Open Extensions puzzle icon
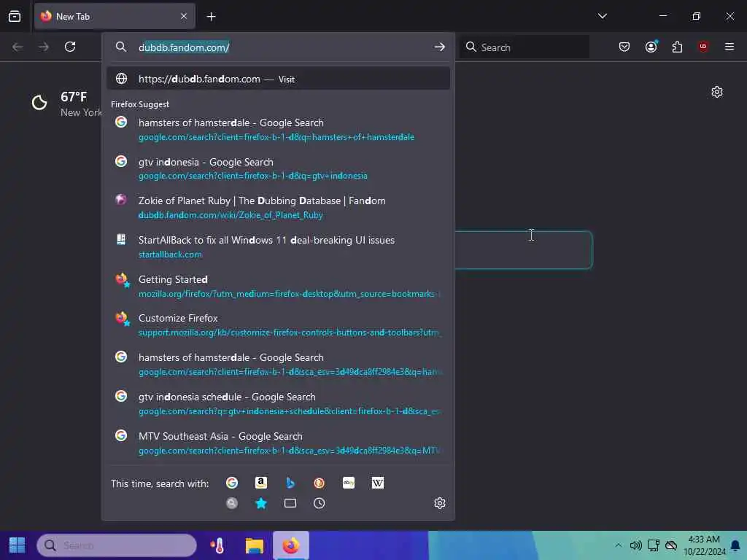This screenshot has width=747, height=560. tap(677, 47)
